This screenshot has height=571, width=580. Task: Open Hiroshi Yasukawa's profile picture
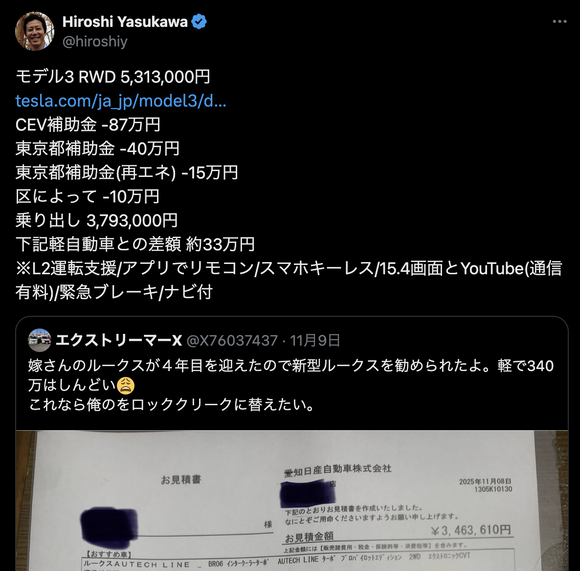[34, 31]
